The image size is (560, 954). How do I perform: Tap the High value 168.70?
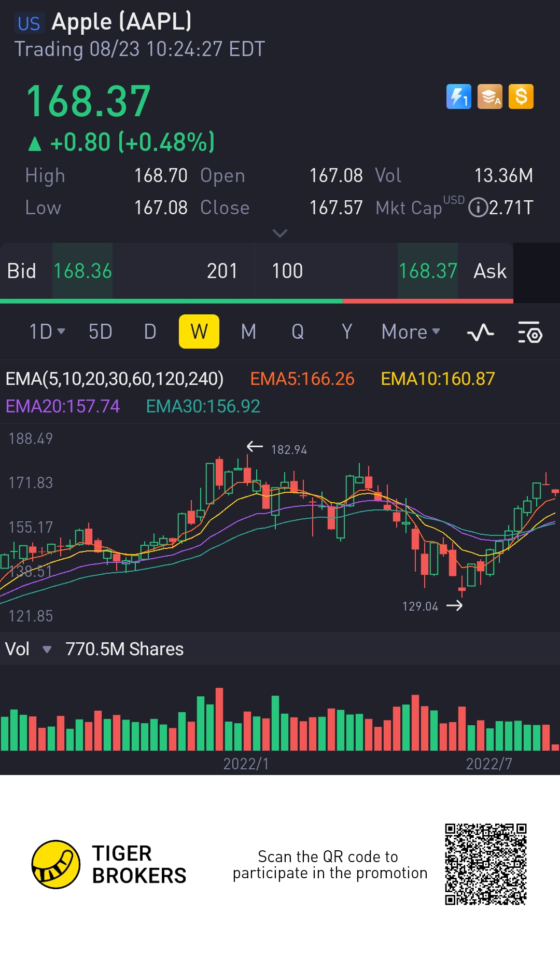click(x=161, y=175)
